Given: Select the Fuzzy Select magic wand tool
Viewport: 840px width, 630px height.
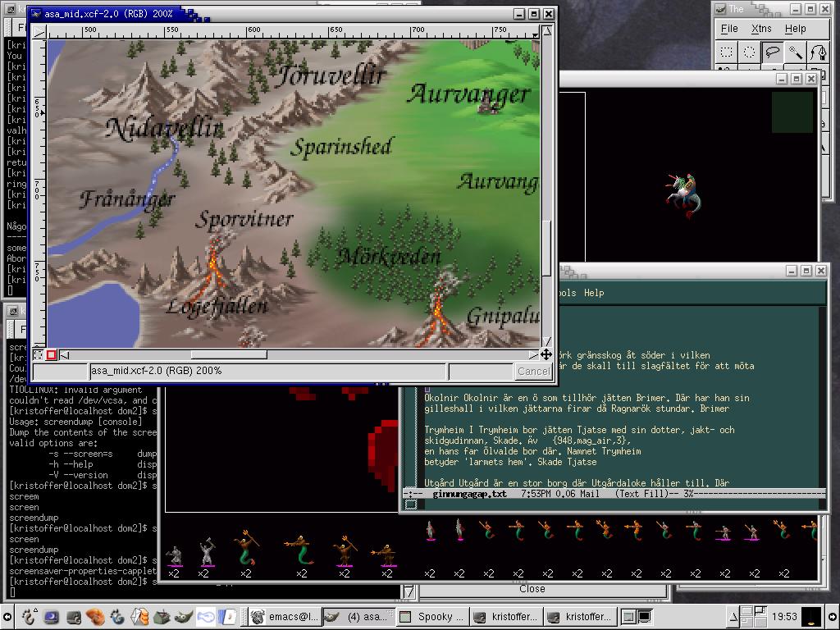Looking at the screenshot, I should 795,52.
